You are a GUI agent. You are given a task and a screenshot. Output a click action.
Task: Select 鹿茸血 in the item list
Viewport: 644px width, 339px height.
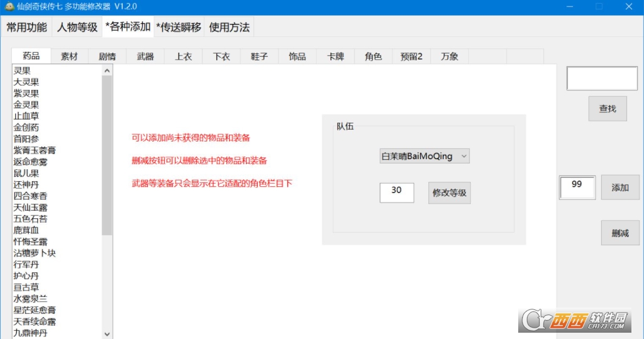(26, 230)
